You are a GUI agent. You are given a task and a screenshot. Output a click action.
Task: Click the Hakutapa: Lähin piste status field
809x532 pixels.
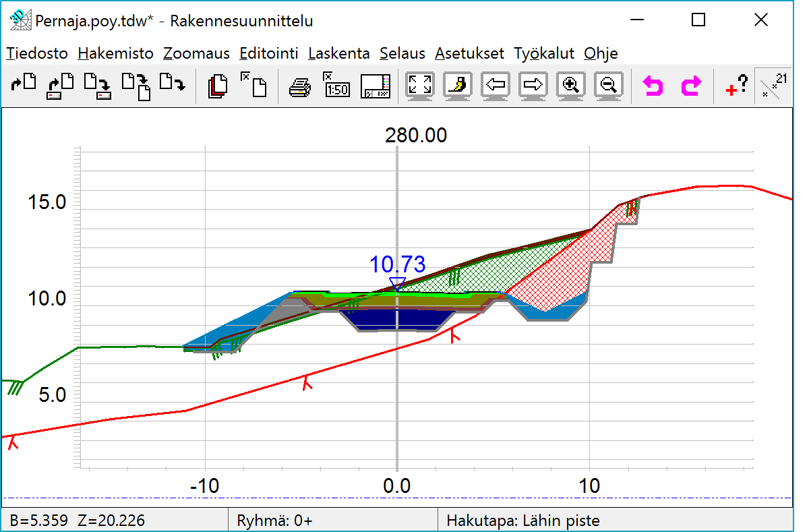coord(523,521)
